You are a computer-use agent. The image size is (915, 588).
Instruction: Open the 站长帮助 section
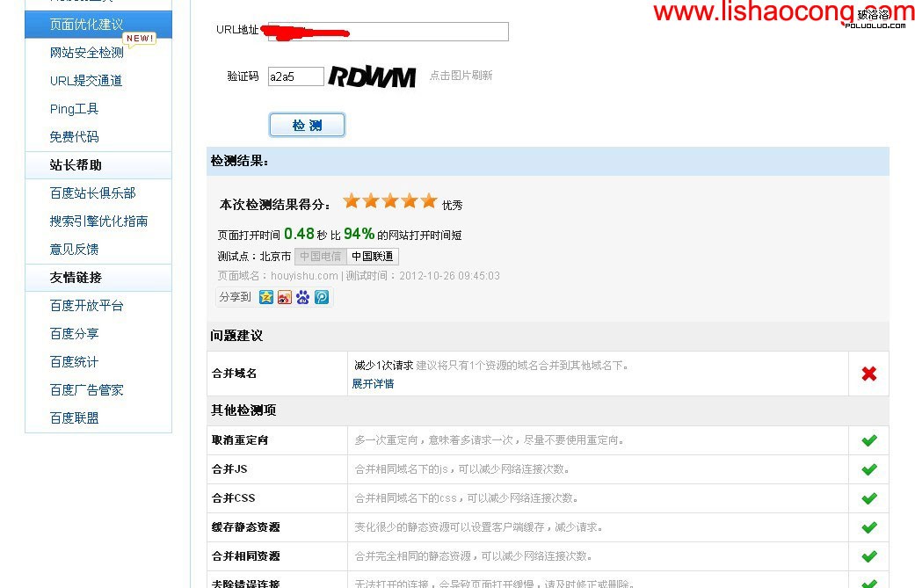click(x=75, y=164)
